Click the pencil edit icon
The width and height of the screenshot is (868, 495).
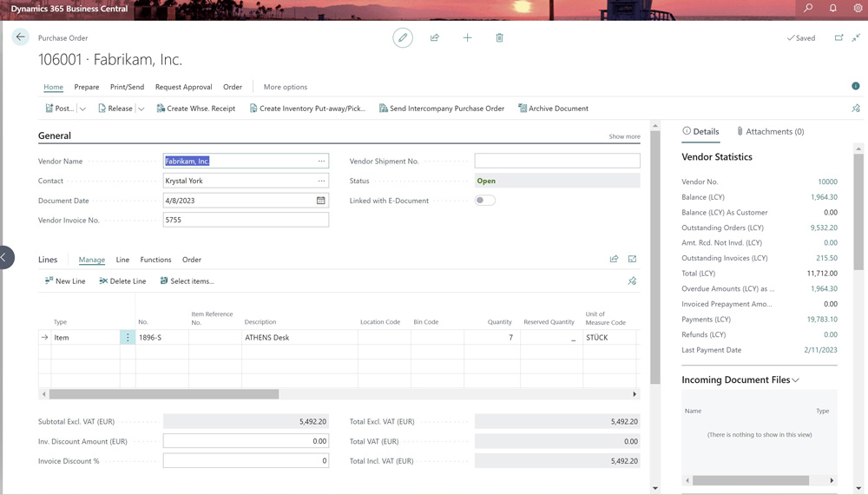point(403,37)
